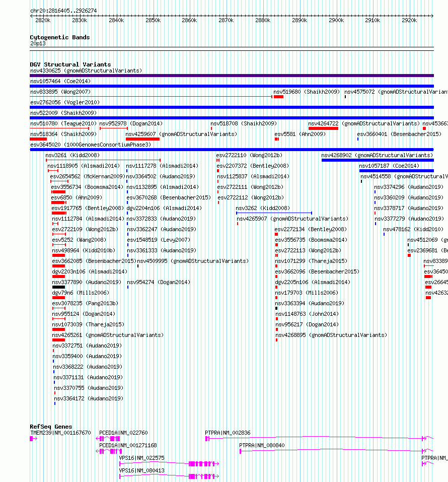The width and height of the screenshot is (448, 482).
Task: Click nsv4265261 gnomADStructuralVariants label
Action: pos(108,335)
